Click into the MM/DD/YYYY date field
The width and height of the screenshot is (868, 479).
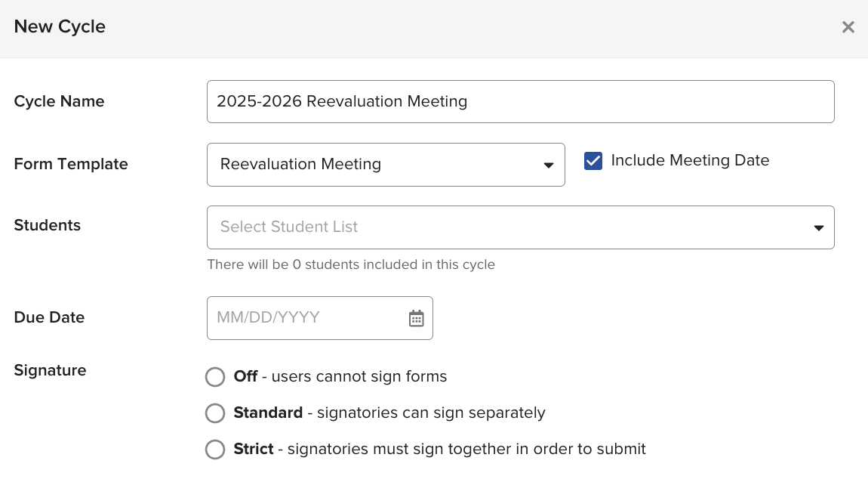[320, 318]
